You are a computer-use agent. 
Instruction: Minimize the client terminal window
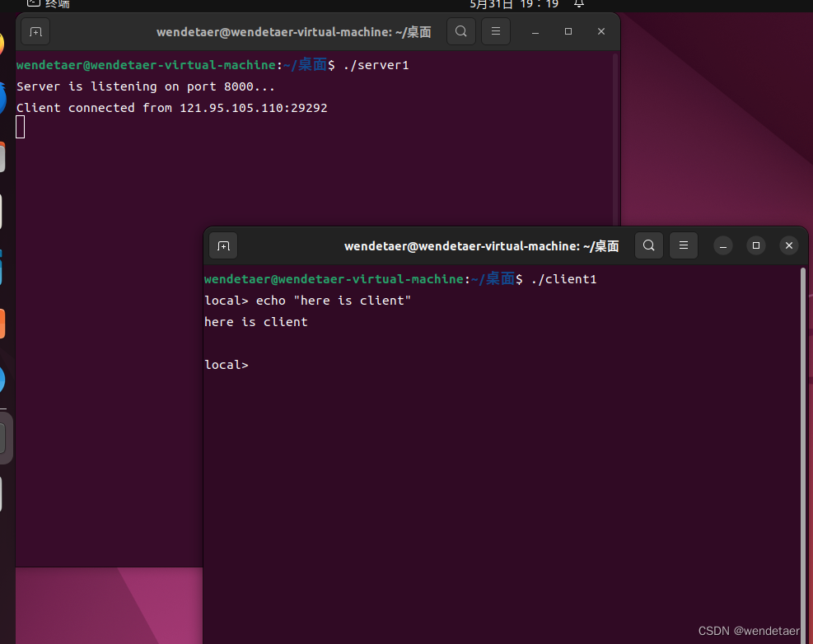pos(723,245)
